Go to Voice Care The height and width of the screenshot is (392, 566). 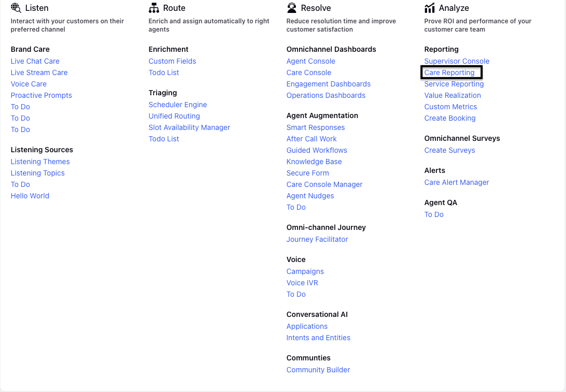(29, 84)
